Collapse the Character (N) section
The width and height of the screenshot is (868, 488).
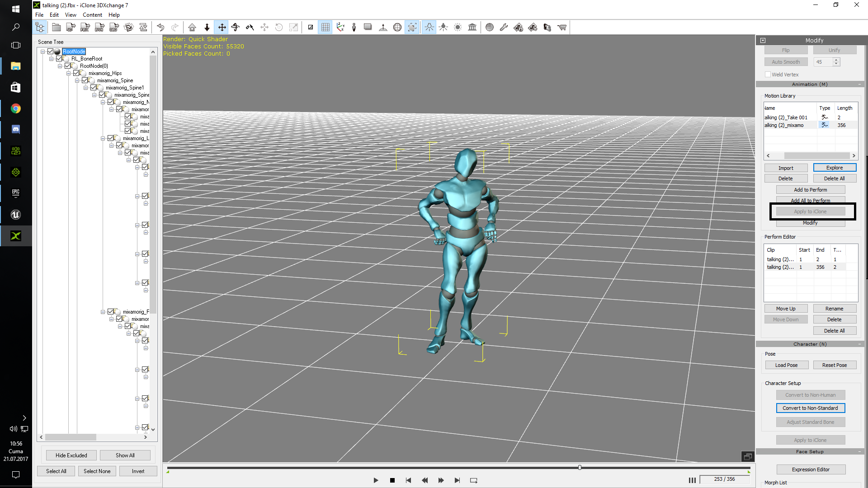click(860, 344)
